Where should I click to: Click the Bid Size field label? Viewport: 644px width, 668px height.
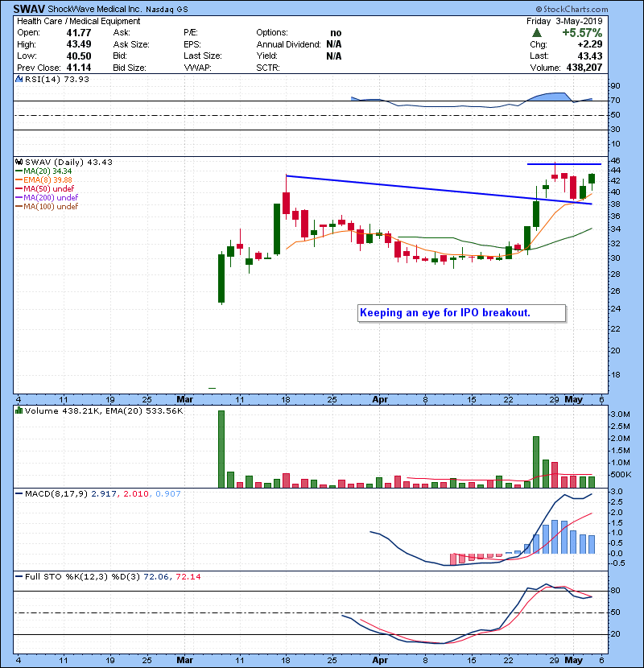pos(130,68)
